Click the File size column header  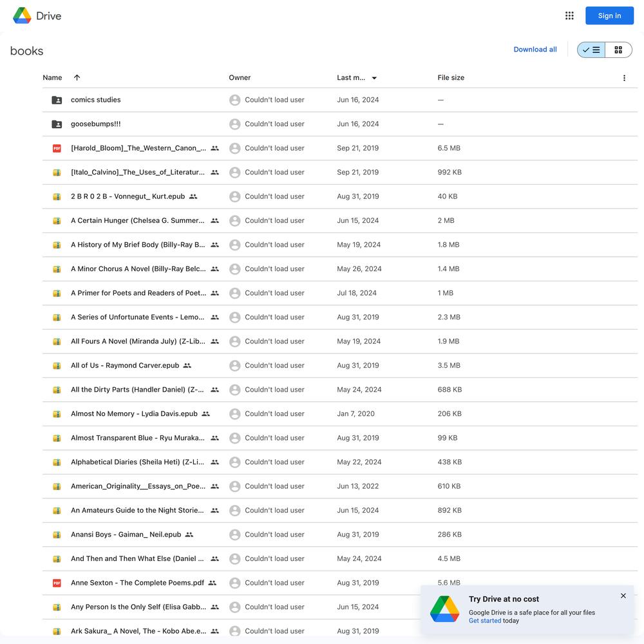pyautogui.click(x=451, y=78)
